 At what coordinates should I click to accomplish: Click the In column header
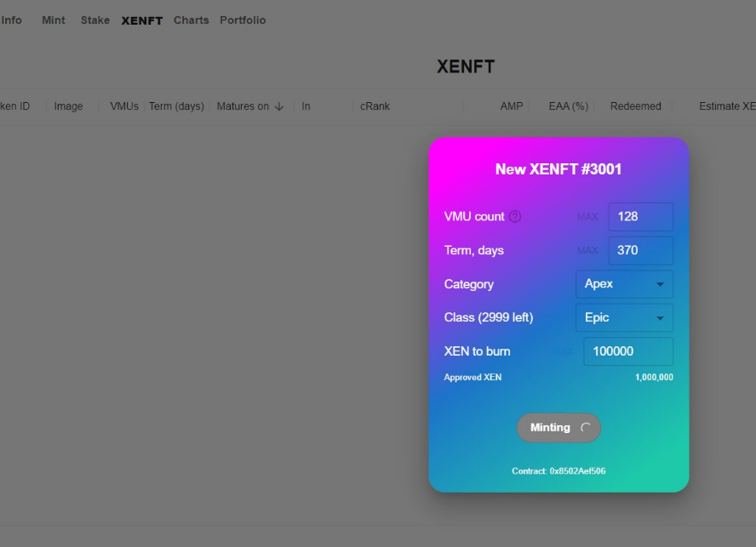306,106
